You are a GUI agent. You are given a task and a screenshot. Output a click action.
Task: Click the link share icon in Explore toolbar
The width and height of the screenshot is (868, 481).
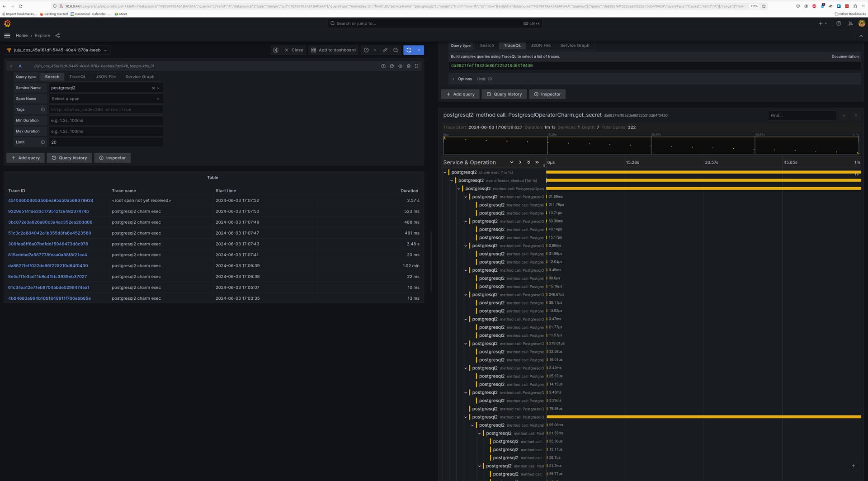(385, 50)
